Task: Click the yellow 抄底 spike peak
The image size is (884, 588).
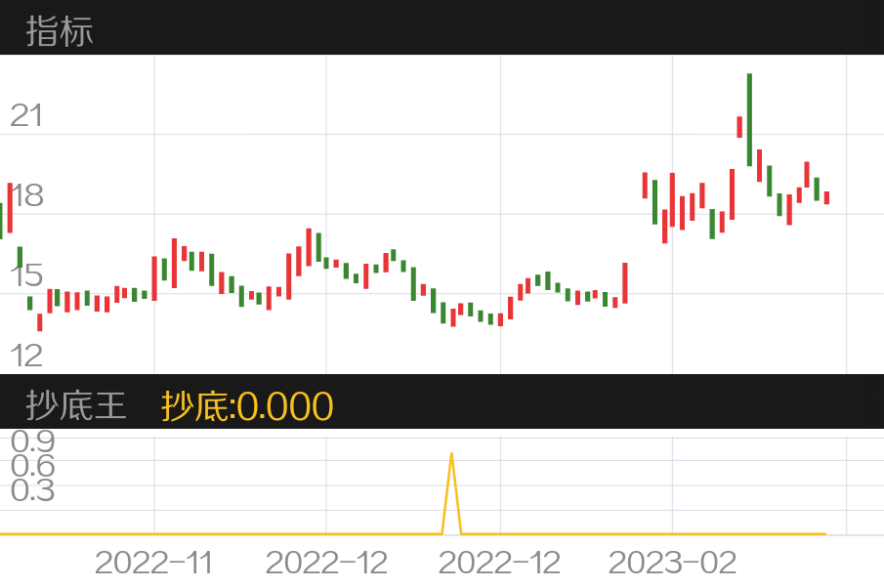Action: click(451, 454)
